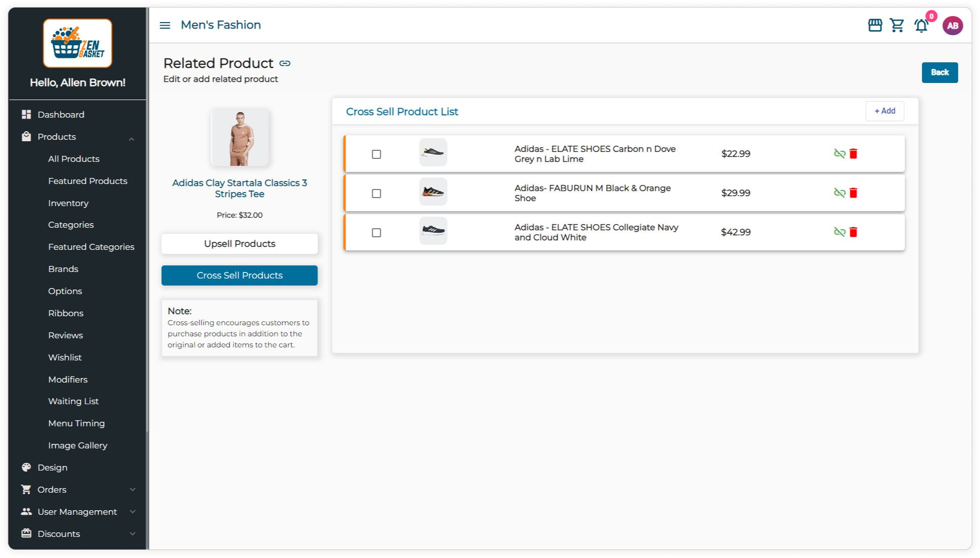
Task: Check the ELATE SHOES Carbon n Dove checkbox
Action: (376, 154)
